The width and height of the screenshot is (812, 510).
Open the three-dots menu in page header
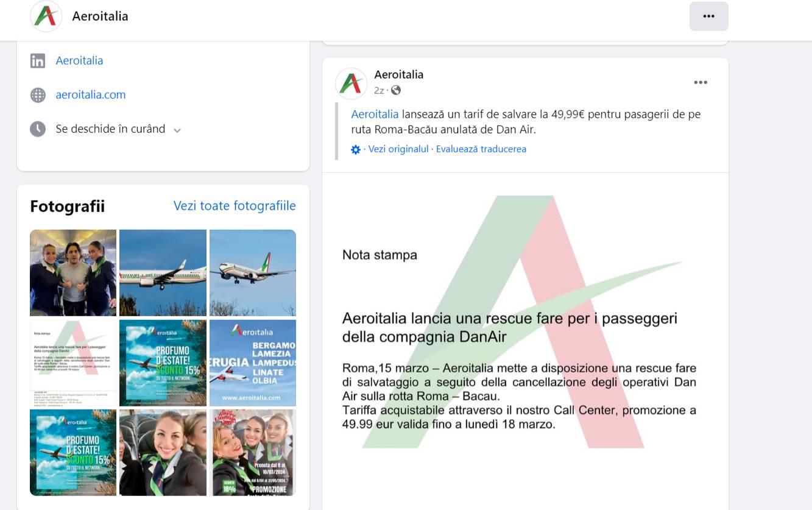click(x=708, y=16)
